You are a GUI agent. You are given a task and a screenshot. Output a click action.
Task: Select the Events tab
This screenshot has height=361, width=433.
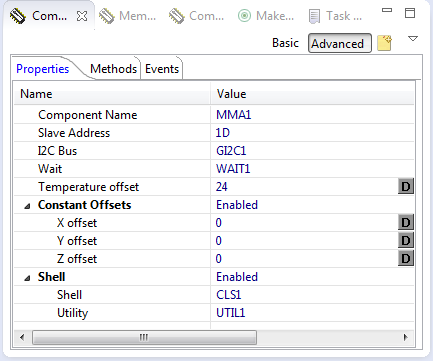[x=162, y=69]
